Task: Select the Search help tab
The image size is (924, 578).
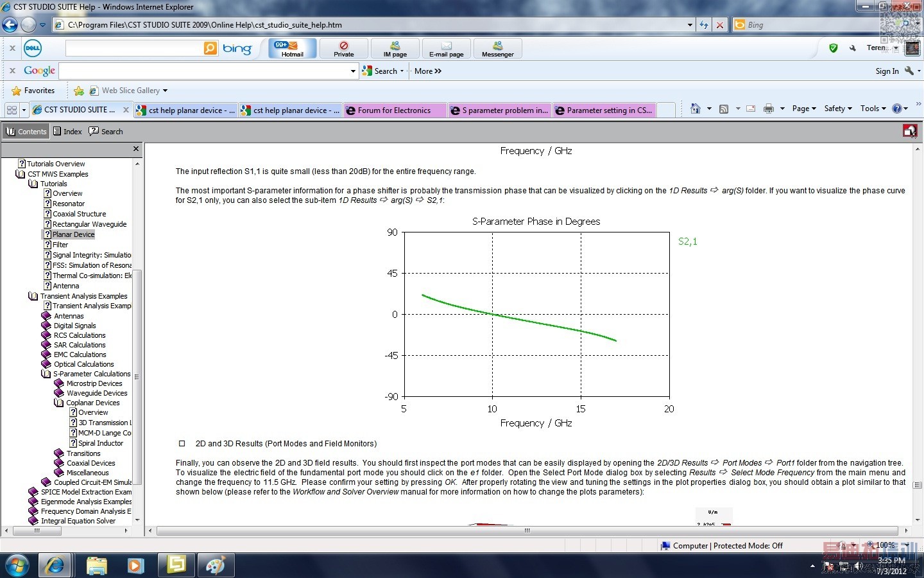Action: coord(106,132)
